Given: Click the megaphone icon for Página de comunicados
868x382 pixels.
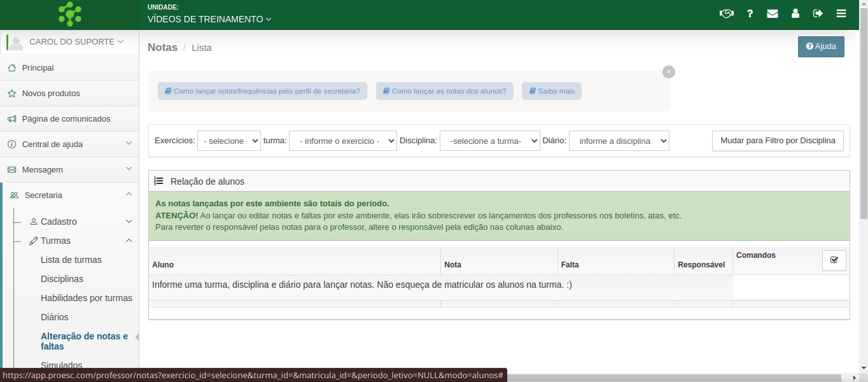Looking at the screenshot, I should [x=11, y=118].
